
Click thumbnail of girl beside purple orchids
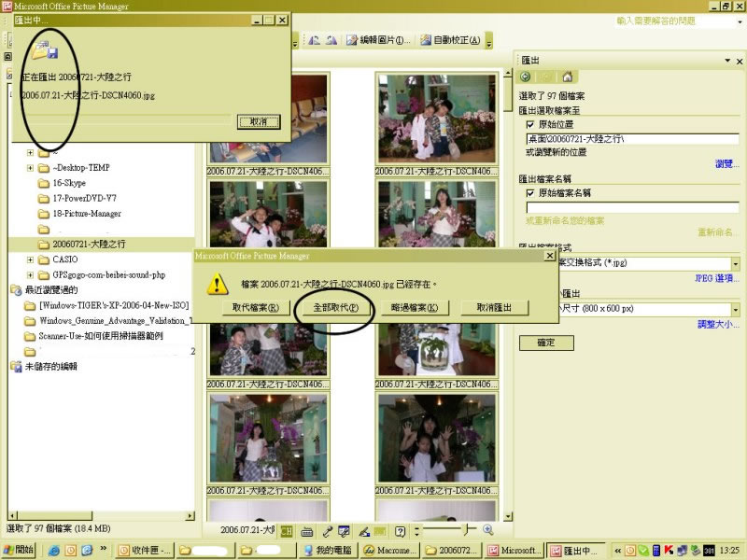coord(269,439)
